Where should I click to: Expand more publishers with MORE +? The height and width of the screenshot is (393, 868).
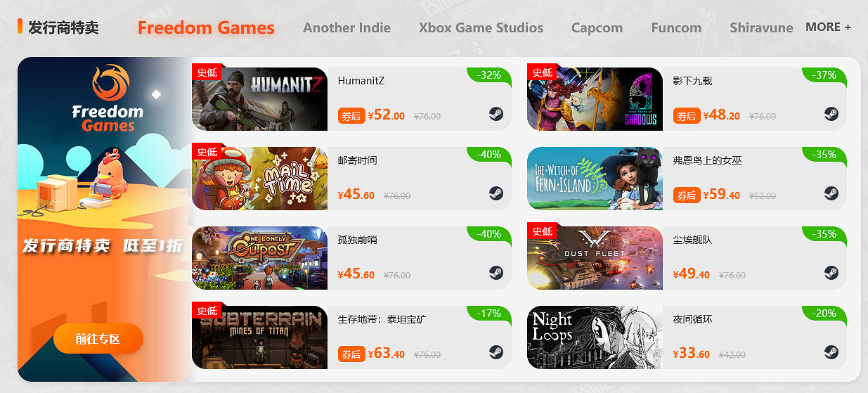pyautogui.click(x=828, y=27)
